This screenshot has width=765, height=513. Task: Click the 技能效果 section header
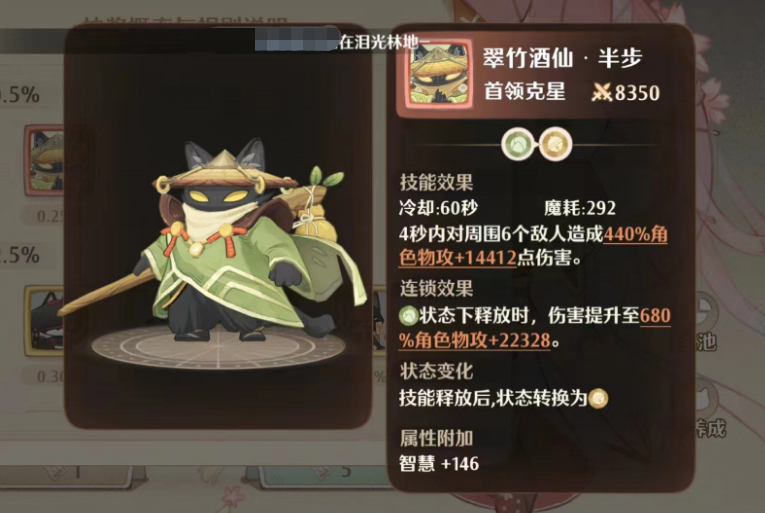point(437,183)
